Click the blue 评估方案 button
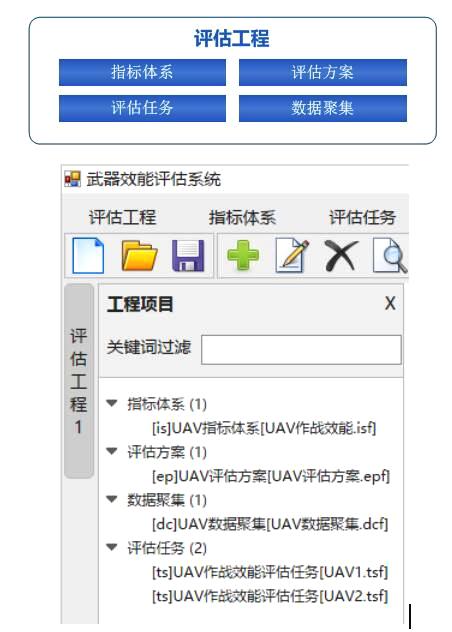Image resolution: width=452 pixels, height=632 pixels. click(323, 73)
